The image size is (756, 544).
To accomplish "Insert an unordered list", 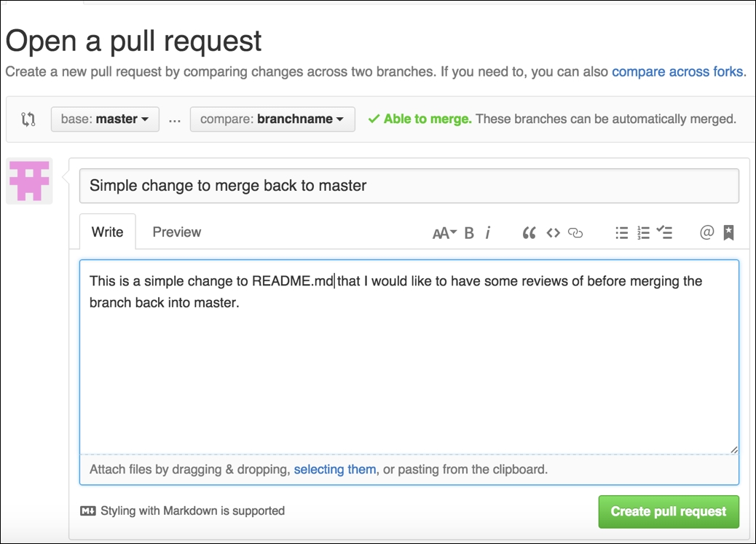I will tap(621, 233).
